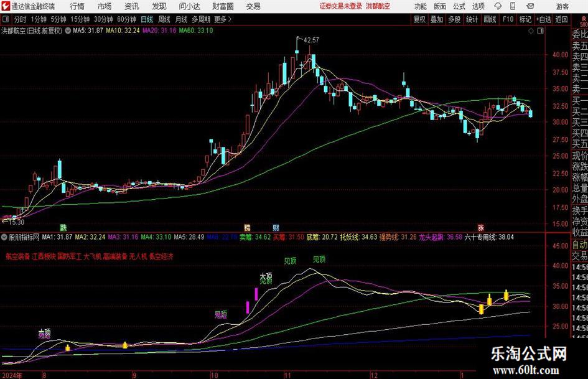This screenshot has height=379, width=588.
Task: Click the 返回 back button
Action: [x=561, y=19]
